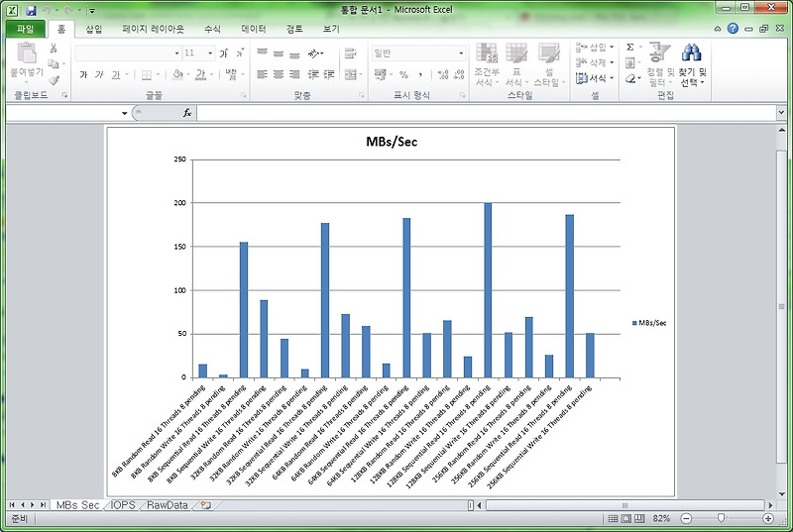Viewport: 793px width, 532px height.
Task: Click the decrease decimal icon
Action: pyautogui.click(x=459, y=74)
